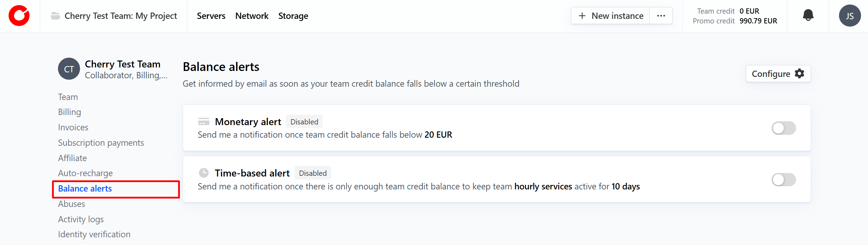Open the notifications bell

[x=808, y=16]
